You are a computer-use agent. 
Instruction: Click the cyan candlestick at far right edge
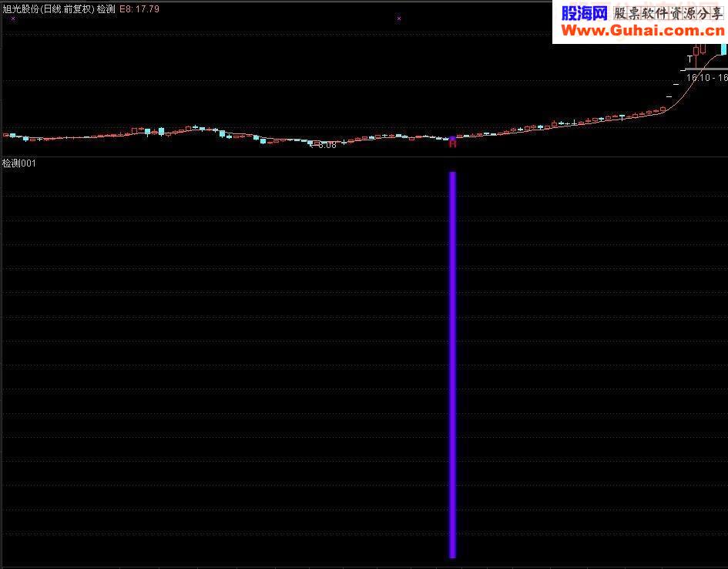tap(724, 49)
